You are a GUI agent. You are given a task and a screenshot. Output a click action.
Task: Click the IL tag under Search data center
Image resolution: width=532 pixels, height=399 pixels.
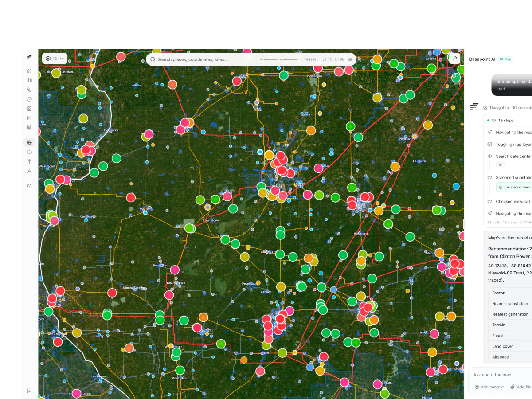pos(500,164)
